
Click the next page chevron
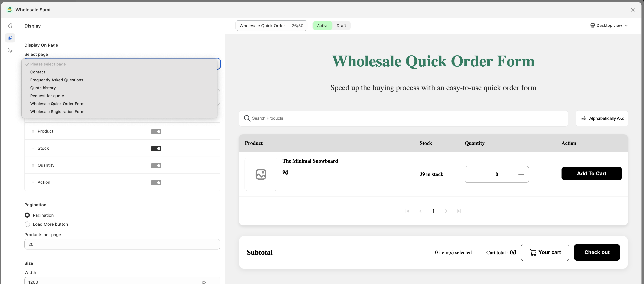[446, 211]
